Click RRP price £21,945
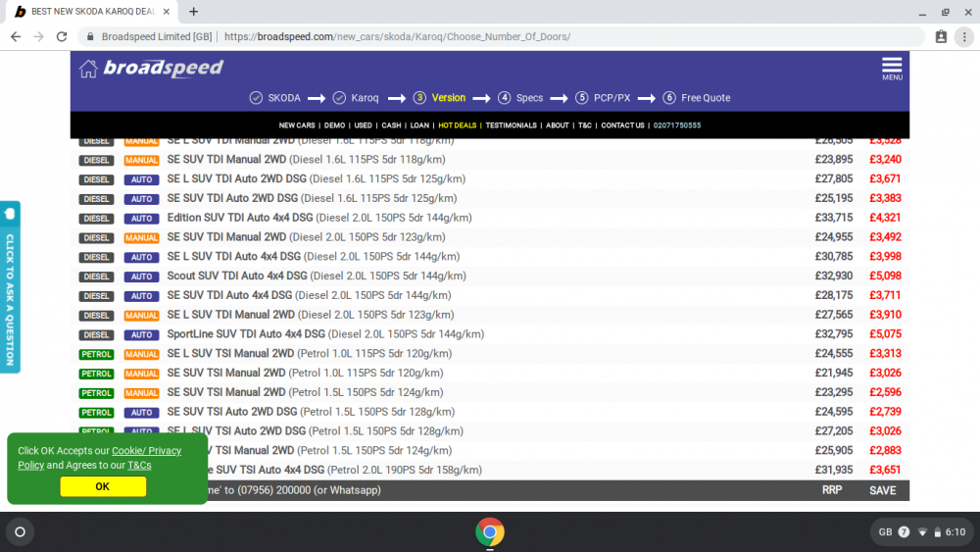The width and height of the screenshot is (980, 552). pos(834,374)
